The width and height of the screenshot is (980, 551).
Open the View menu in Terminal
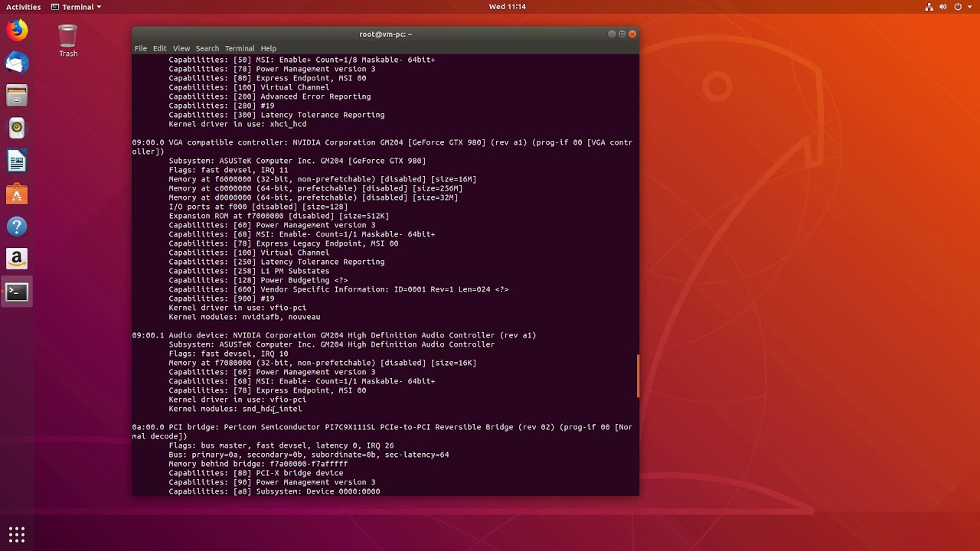coord(181,48)
